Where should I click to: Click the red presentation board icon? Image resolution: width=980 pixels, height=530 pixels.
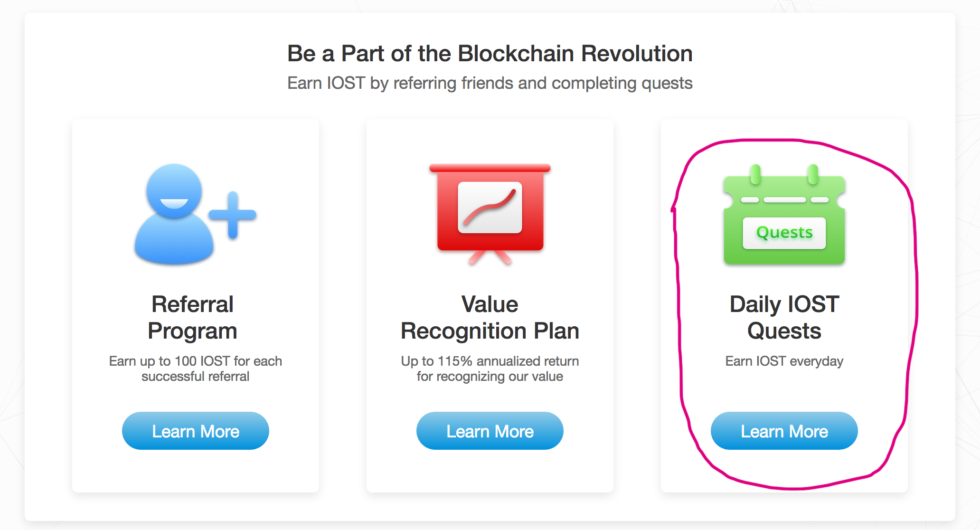(490, 214)
